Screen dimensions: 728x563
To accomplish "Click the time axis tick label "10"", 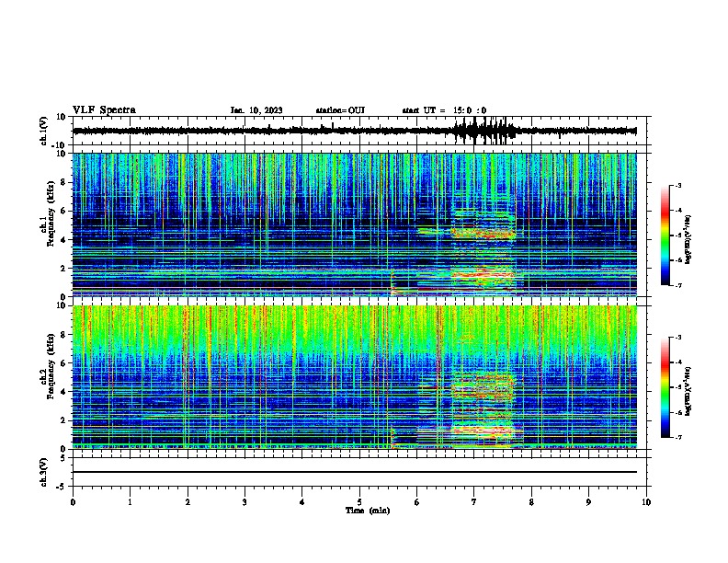I will [646, 502].
